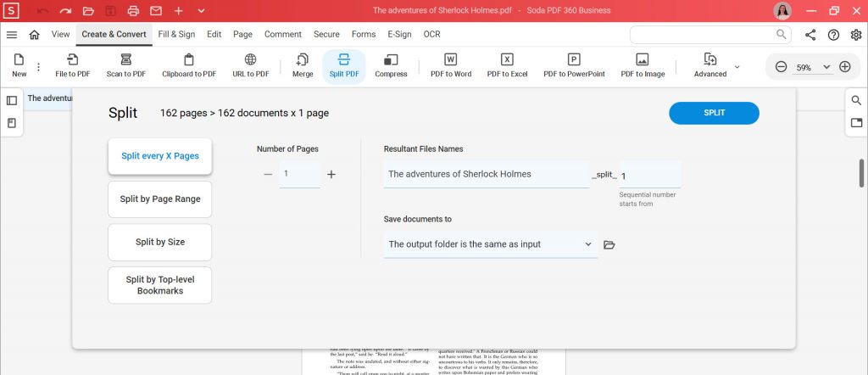Open the Page tab
Image resolution: width=868 pixels, height=375 pixels.
pyautogui.click(x=242, y=34)
